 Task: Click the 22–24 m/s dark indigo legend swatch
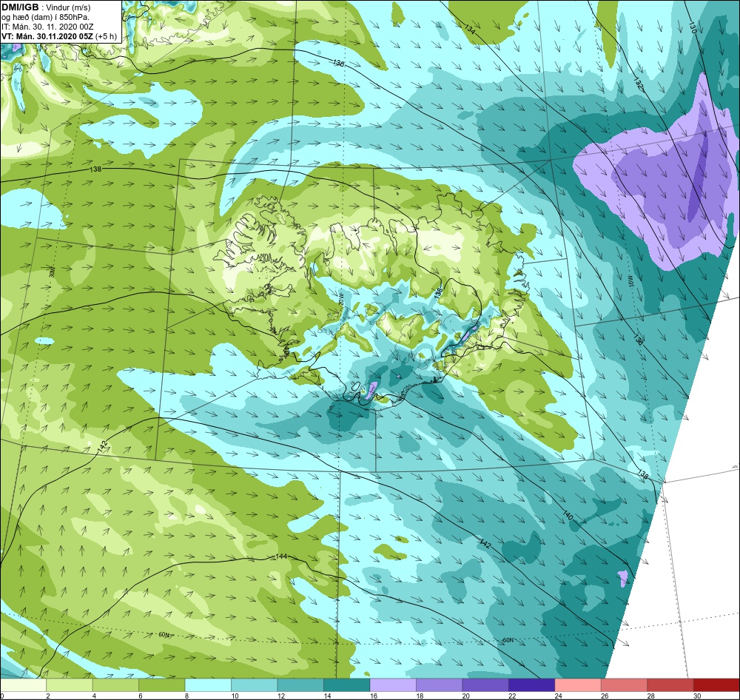tap(532, 685)
